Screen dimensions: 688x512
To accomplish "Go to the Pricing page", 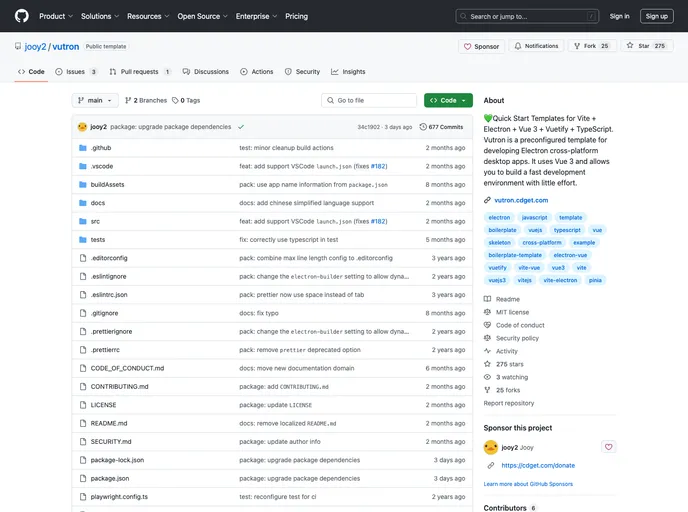I will tap(297, 16).
